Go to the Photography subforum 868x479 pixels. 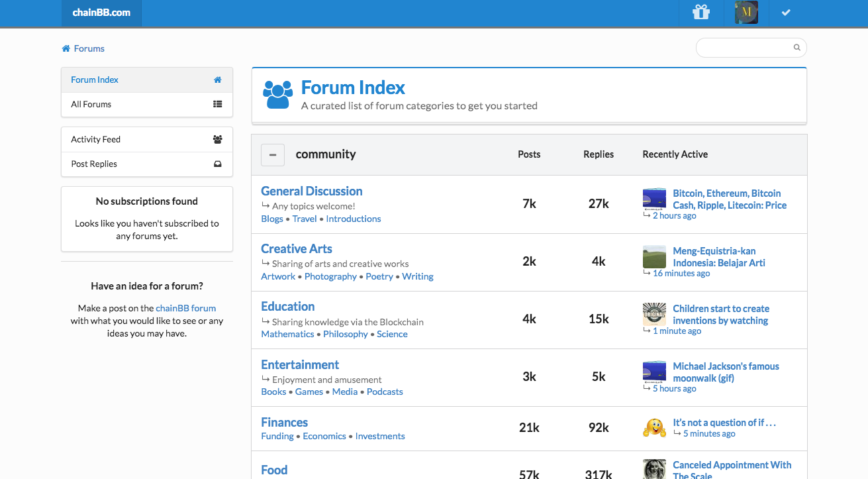(330, 276)
